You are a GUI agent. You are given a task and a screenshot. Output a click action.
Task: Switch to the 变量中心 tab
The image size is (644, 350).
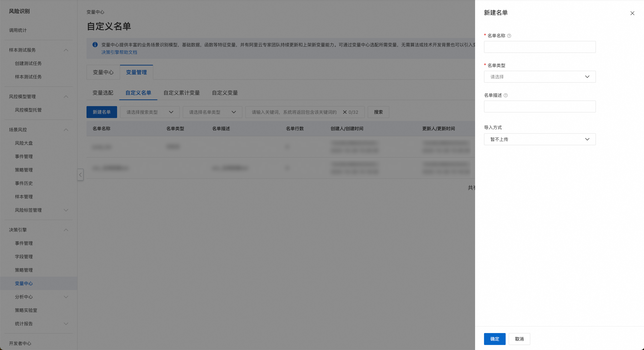coord(103,72)
